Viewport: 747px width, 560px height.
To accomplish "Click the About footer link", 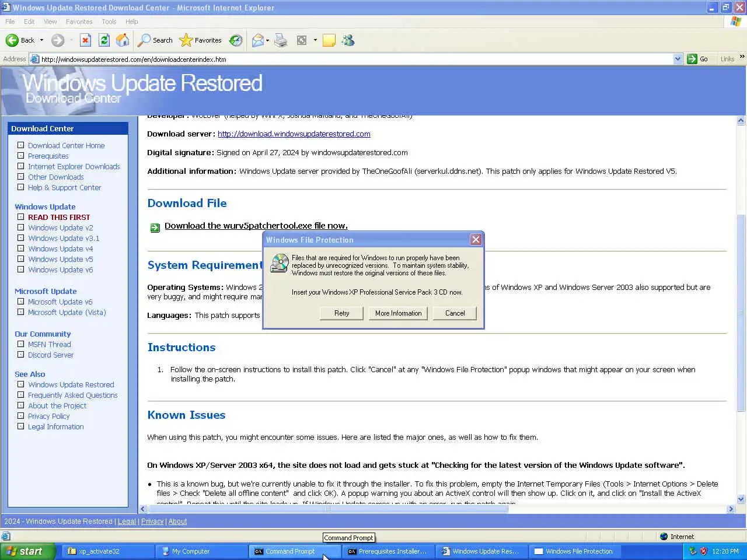I will tap(178, 521).
